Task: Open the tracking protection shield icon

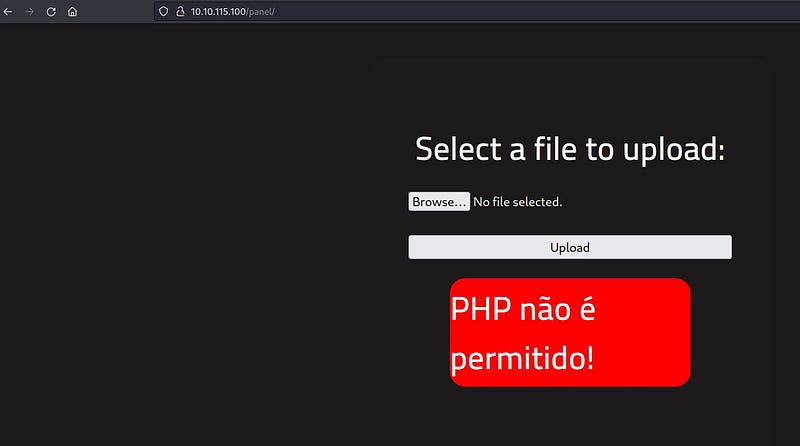Action: click(163, 11)
